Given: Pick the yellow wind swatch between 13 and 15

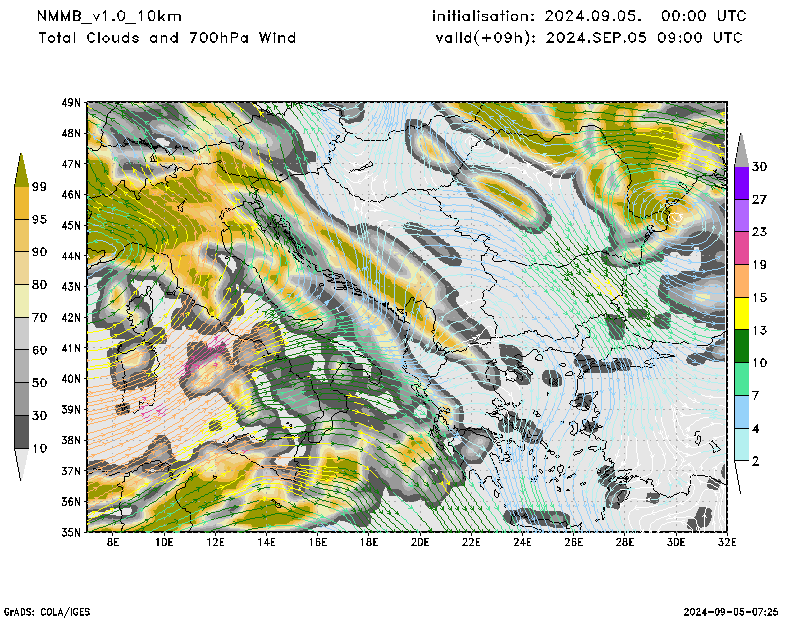Looking at the screenshot, I should (741, 314).
